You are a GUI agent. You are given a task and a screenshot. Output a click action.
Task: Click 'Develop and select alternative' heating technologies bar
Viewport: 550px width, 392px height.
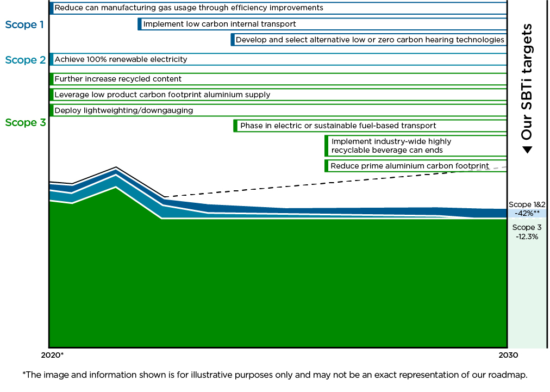coord(370,40)
